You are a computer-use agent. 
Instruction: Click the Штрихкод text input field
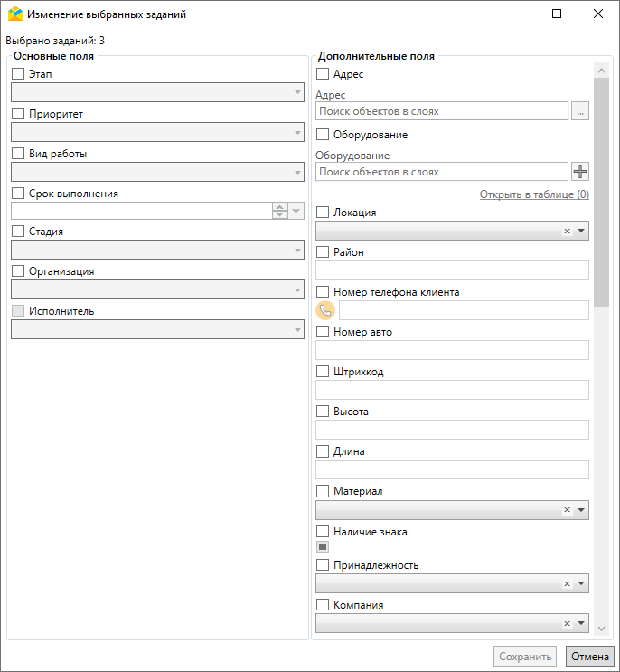[x=452, y=390]
